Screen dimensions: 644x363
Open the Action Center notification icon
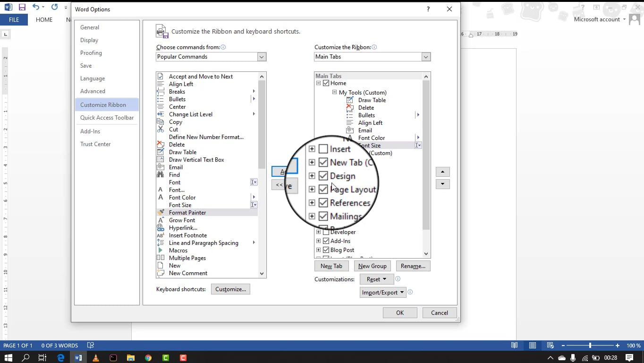[x=629, y=358]
